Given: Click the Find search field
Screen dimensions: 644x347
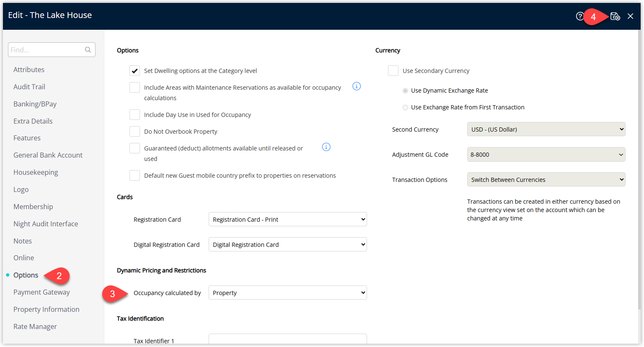Looking at the screenshot, I should click(52, 50).
